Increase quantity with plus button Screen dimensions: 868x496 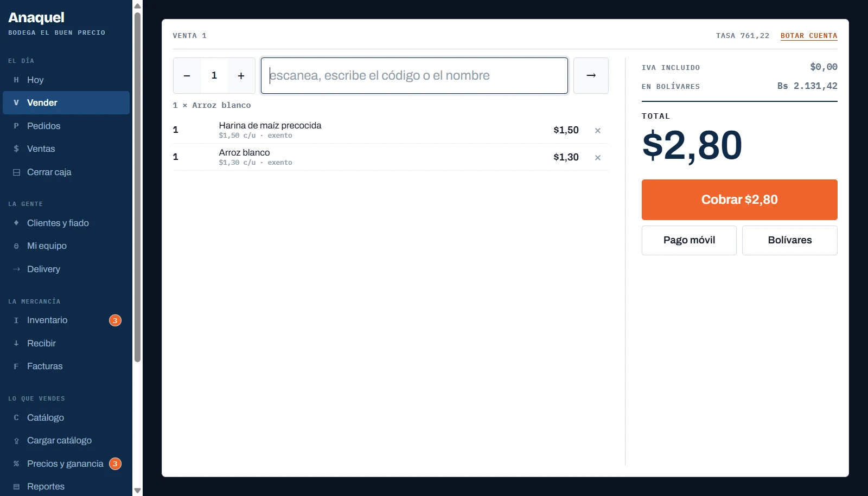point(241,75)
